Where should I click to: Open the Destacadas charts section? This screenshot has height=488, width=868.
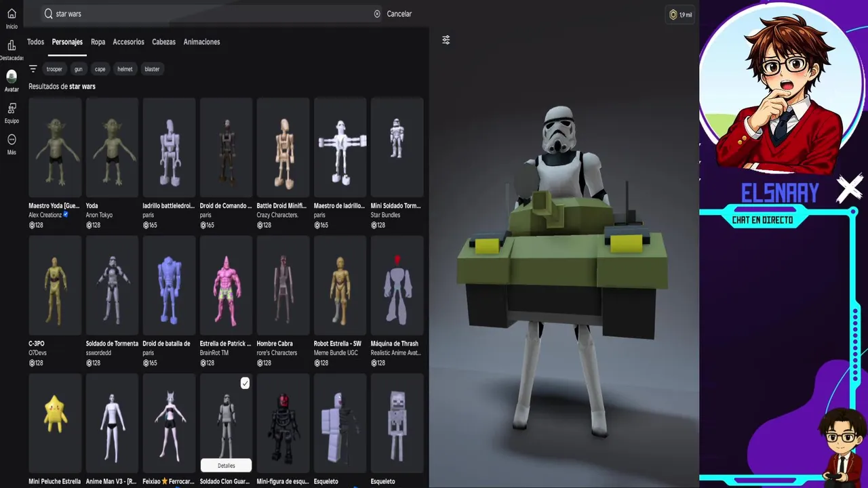coord(12,45)
